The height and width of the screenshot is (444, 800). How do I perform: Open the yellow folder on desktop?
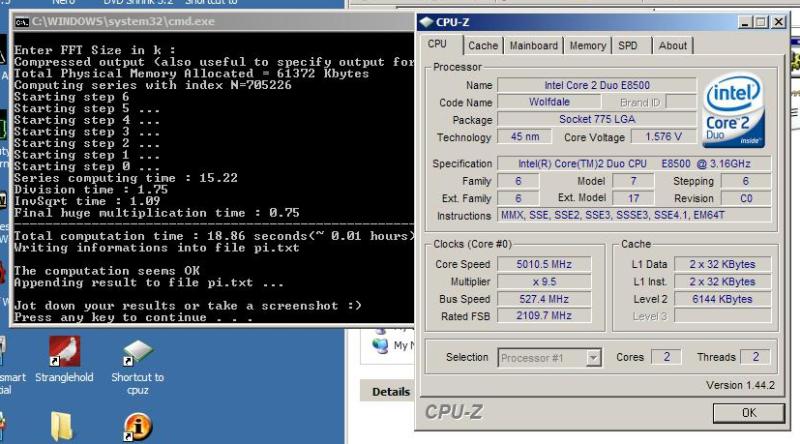pos(62,427)
